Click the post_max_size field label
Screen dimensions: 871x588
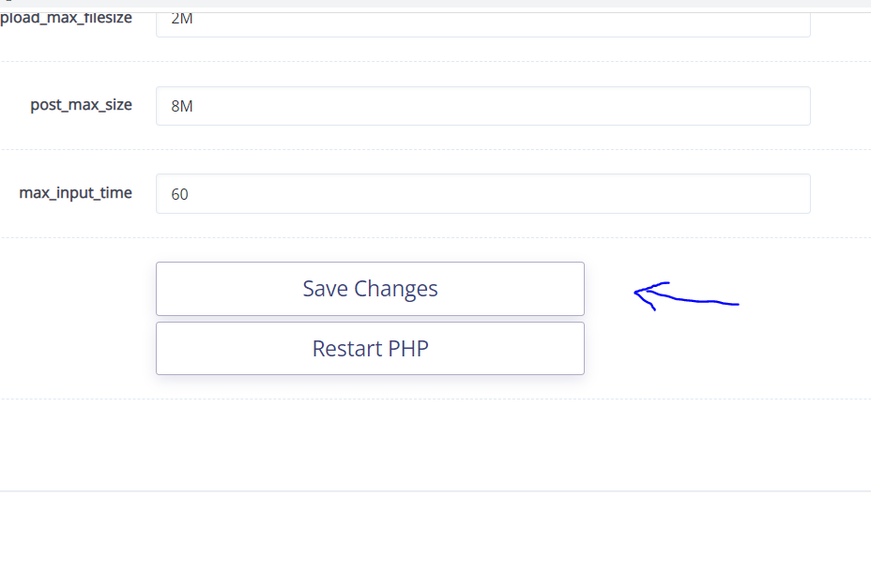(x=81, y=105)
